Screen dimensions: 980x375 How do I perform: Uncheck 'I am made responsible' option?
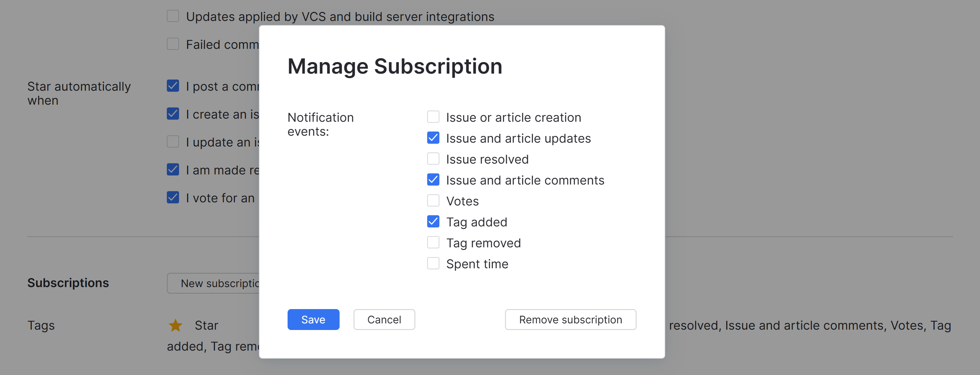pos(173,170)
